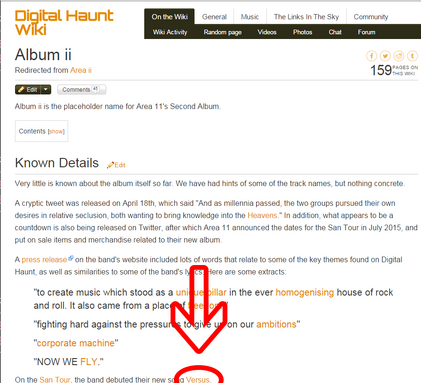Share page via Facebook icon
The height and width of the screenshot is (383, 421).
click(x=372, y=56)
